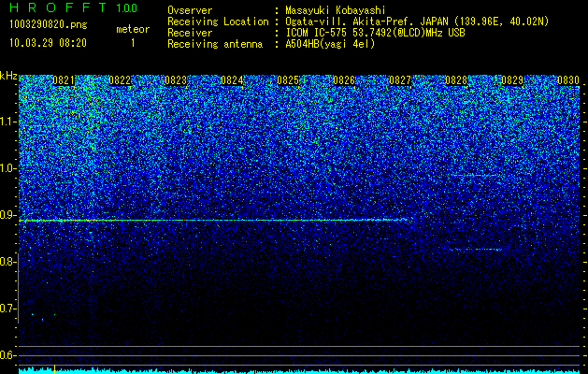Click the 0826 time marker
Screen dimensions: 588x374
pos(344,80)
